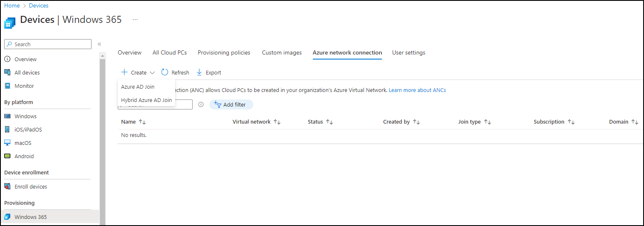The height and width of the screenshot is (226, 644).
Task: Open the Provisioning policies tab
Action: [224, 52]
